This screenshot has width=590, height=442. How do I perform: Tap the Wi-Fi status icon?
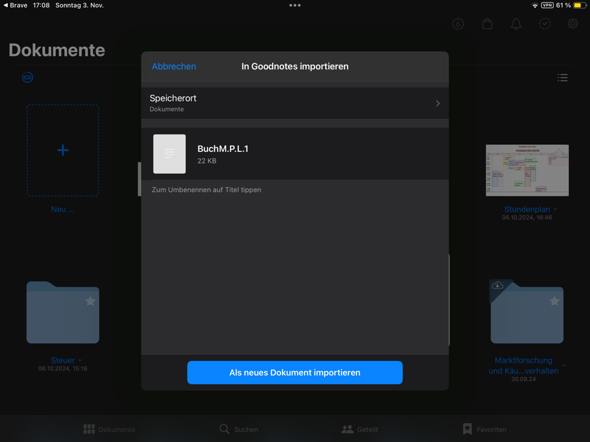coord(534,5)
